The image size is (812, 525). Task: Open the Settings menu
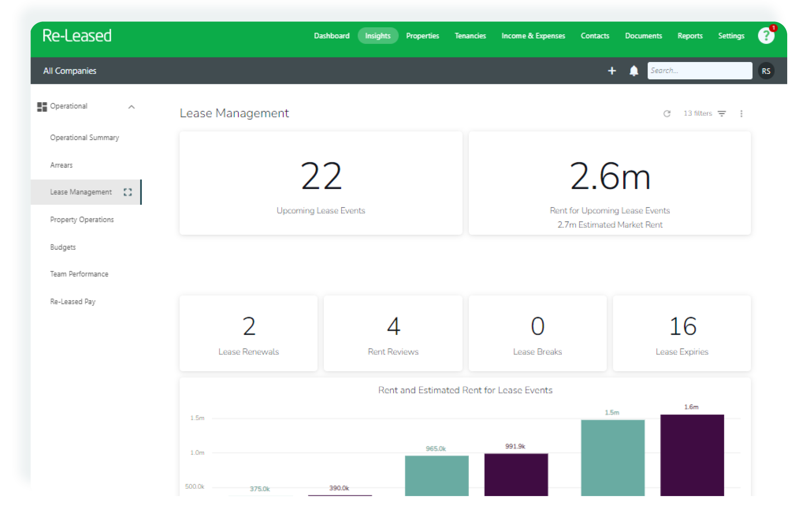731,36
